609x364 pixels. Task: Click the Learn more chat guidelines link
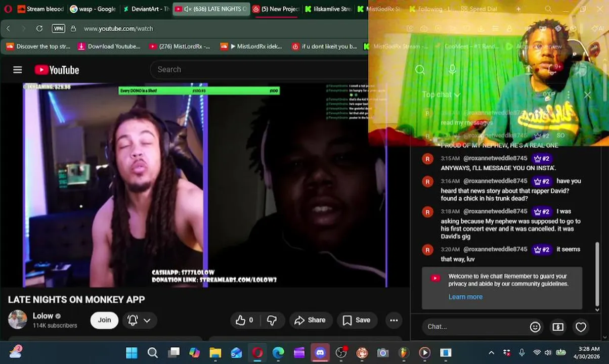465,297
